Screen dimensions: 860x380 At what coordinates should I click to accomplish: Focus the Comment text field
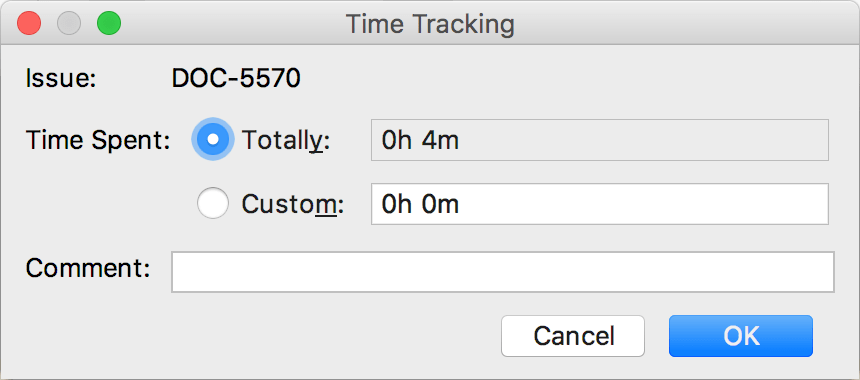pyautogui.click(x=503, y=272)
